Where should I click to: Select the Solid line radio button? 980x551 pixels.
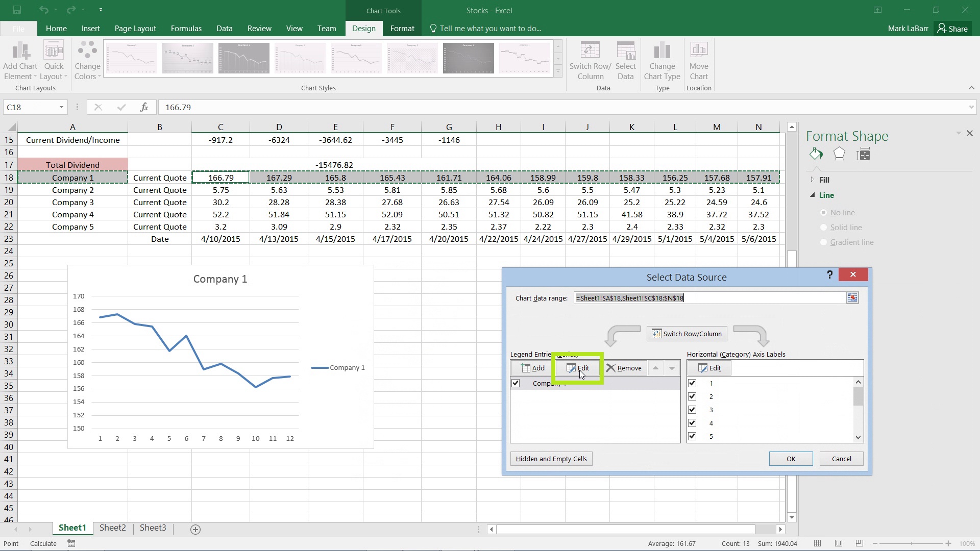824,228
